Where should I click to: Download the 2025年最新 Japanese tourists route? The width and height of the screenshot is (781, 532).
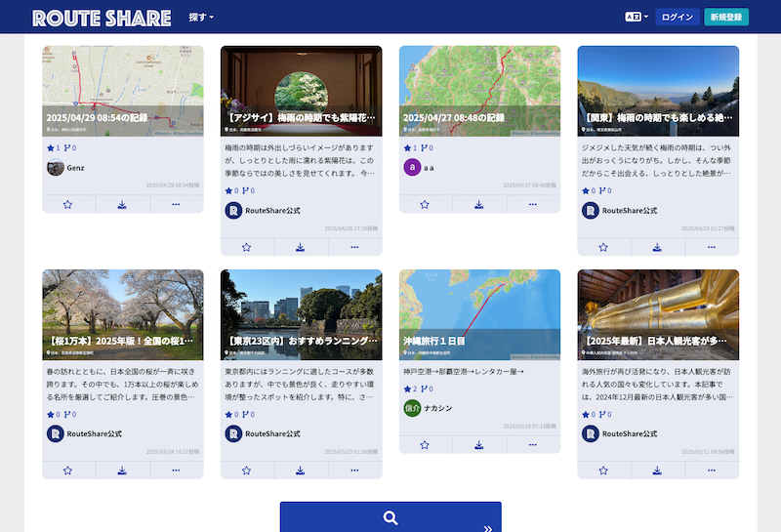coord(657,471)
